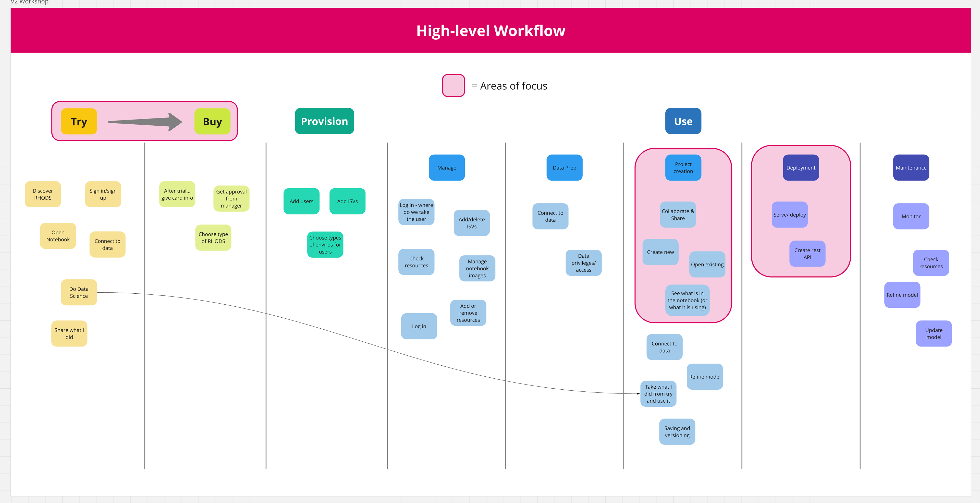Select the Share what I did note
This screenshot has width=980, height=503.
tap(69, 333)
